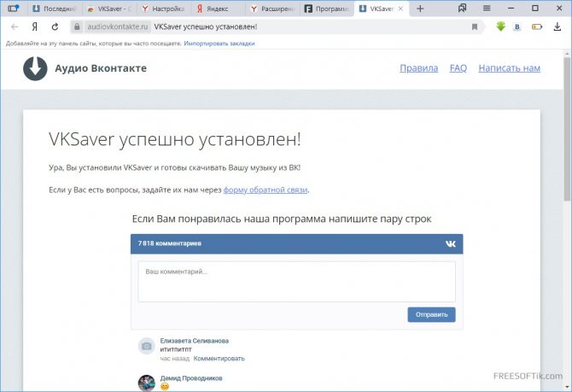This screenshot has height=392, width=572.
Task: Open the battery saver icon
Action: pos(537,26)
